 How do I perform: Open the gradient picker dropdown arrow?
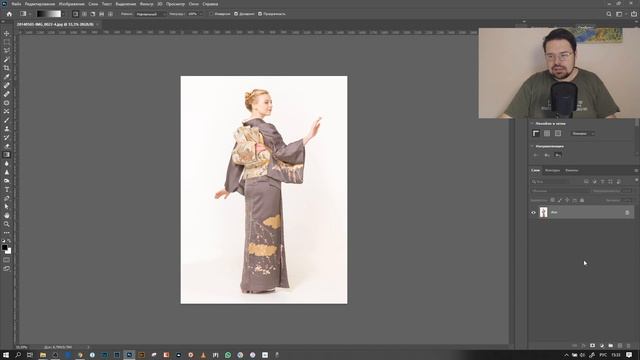pyautogui.click(x=64, y=14)
